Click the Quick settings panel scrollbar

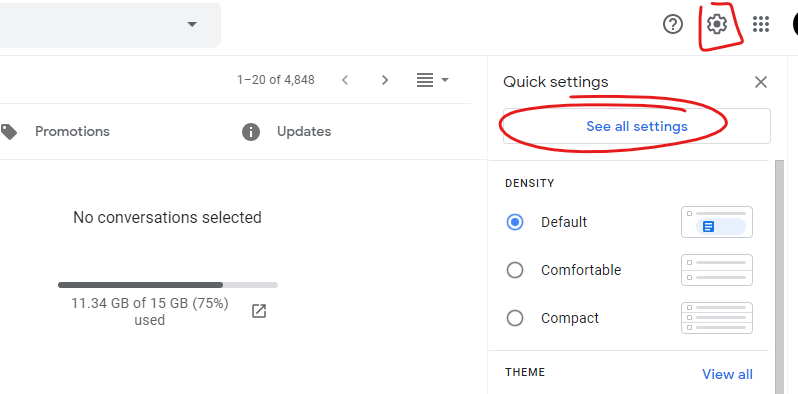pyautogui.click(x=779, y=277)
